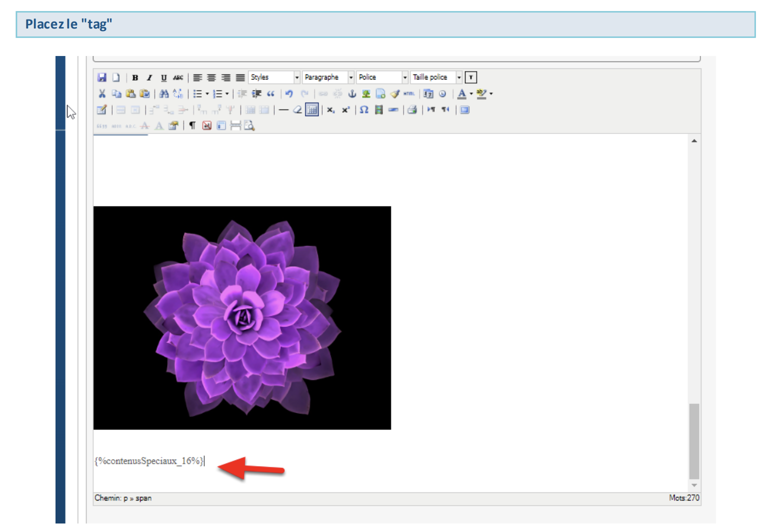The image size is (771, 532).
Task: Open the HTML source editor
Action: pyautogui.click(x=409, y=93)
